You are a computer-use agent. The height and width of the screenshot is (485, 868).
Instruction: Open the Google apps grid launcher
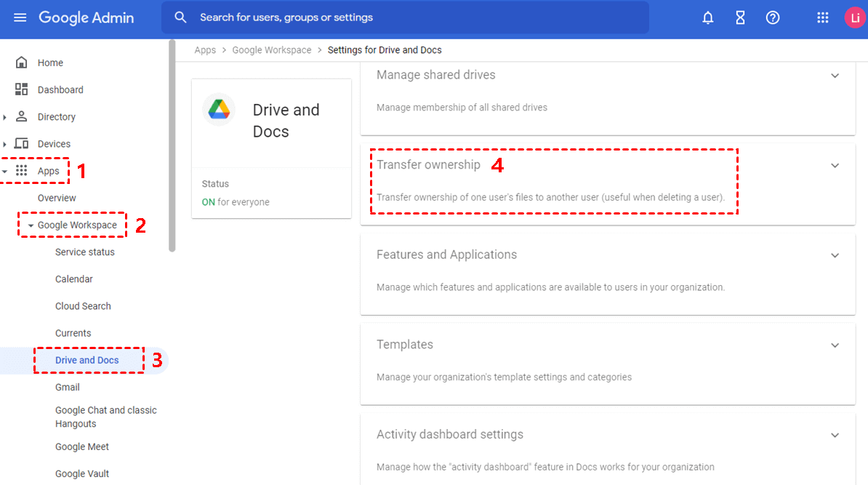[x=823, y=17]
